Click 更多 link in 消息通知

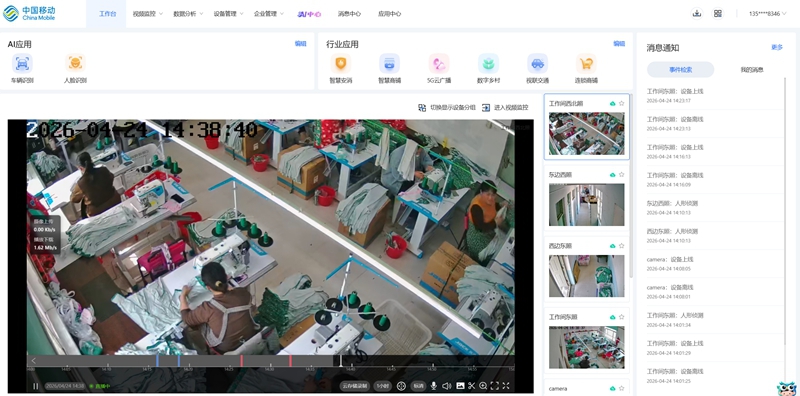[777, 47]
